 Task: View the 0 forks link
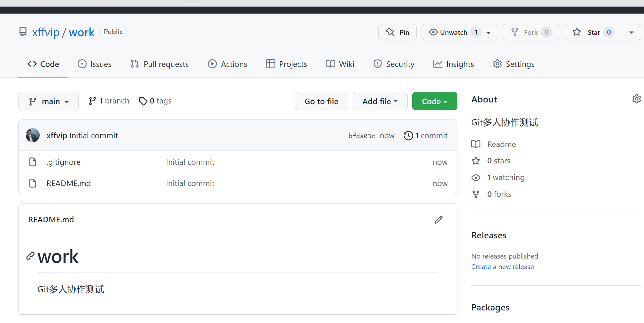[x=499, y=194]
